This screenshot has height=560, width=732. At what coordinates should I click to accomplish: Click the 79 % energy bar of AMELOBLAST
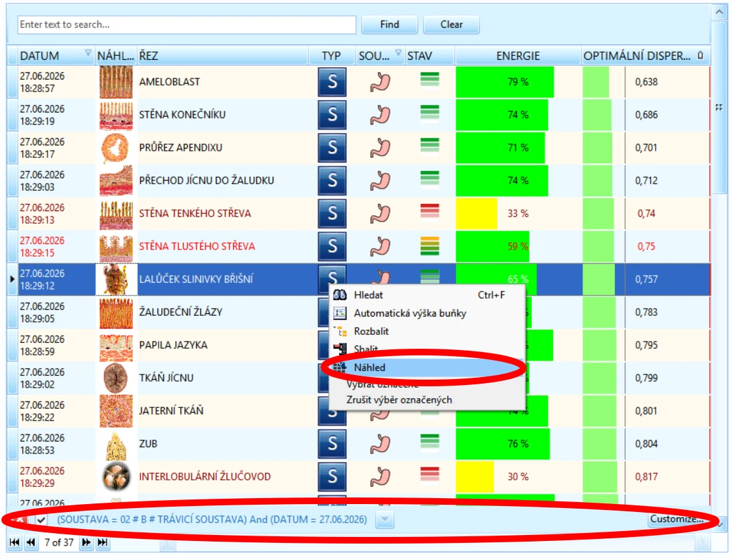pyautogui.click(x=505, y=82)
